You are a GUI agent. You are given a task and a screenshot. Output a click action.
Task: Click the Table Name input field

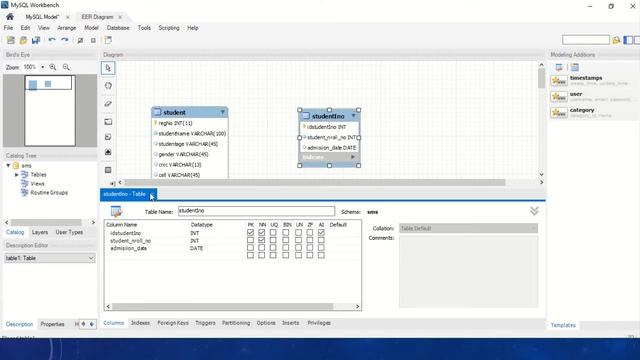[256, 211]
